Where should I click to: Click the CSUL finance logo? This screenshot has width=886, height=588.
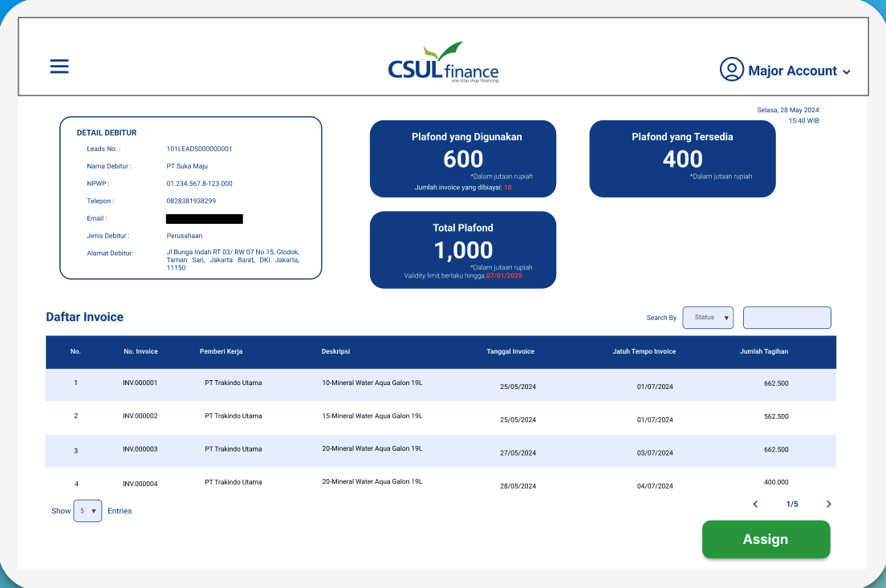pos(443,63)
